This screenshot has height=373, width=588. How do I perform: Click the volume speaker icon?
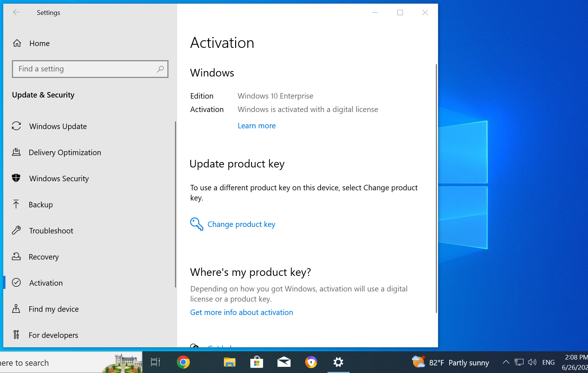(x=532, y=362)
